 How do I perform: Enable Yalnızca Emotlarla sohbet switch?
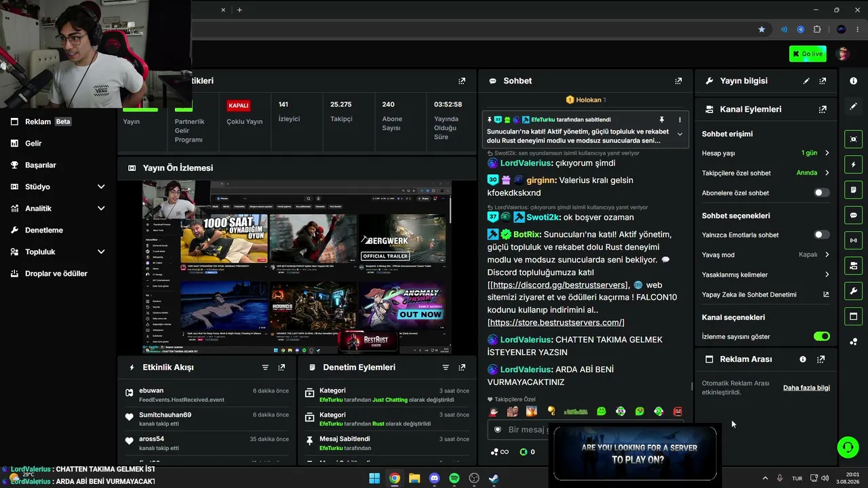[821, 235]
